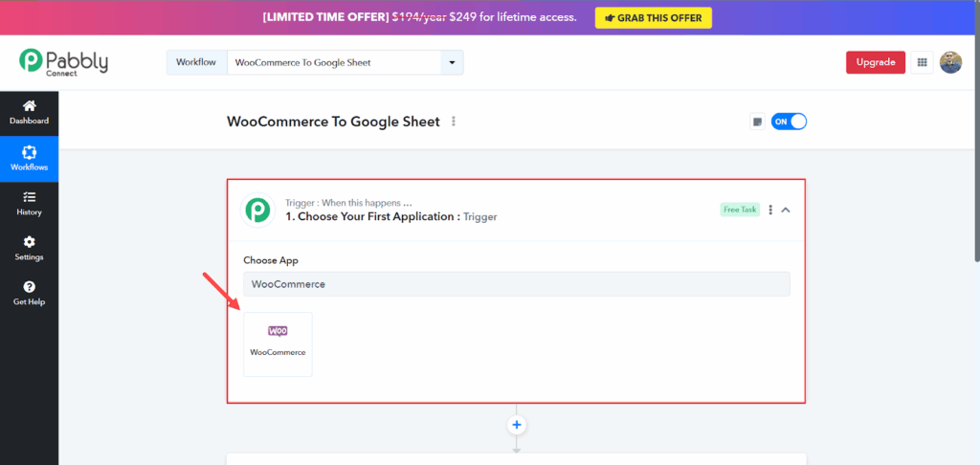
Task: Expand the Workflow selector dropdown arrow
Action: 452,62
